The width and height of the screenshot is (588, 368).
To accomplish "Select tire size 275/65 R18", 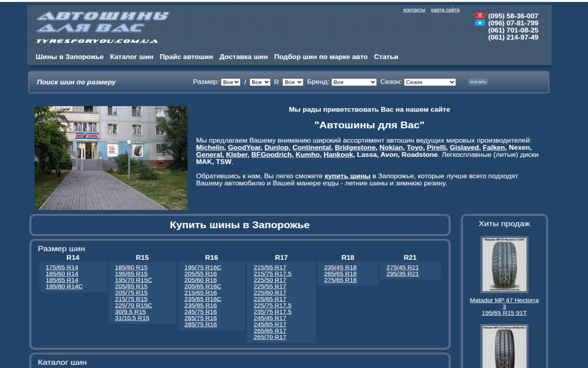I will 340,280.
